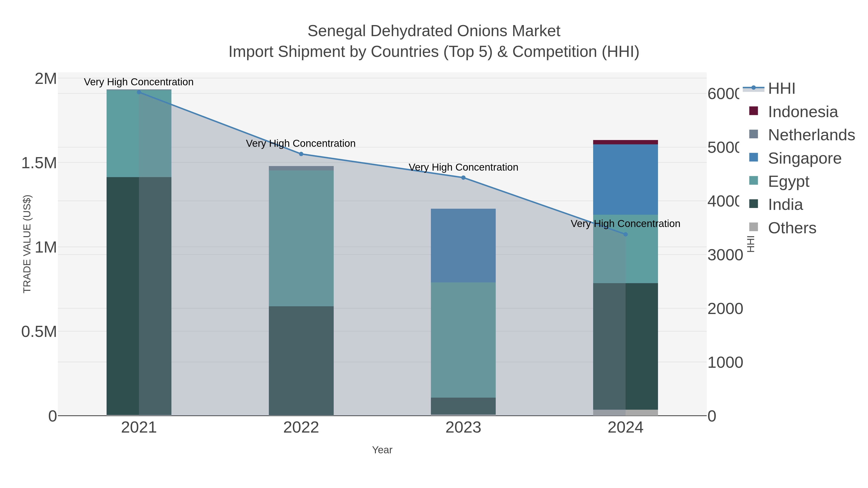This screenshot has height=488, width=868.
Task: Click the India bar segment in 2021
Action: [x=139, y=296]
